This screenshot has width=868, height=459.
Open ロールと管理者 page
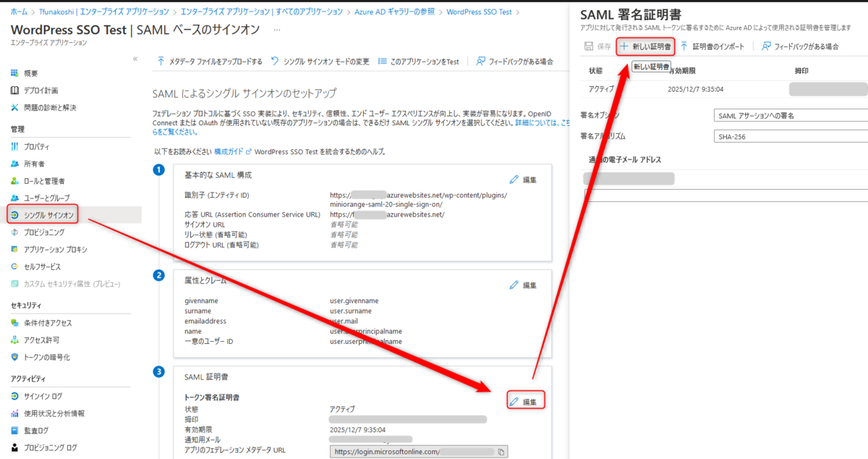43,180
